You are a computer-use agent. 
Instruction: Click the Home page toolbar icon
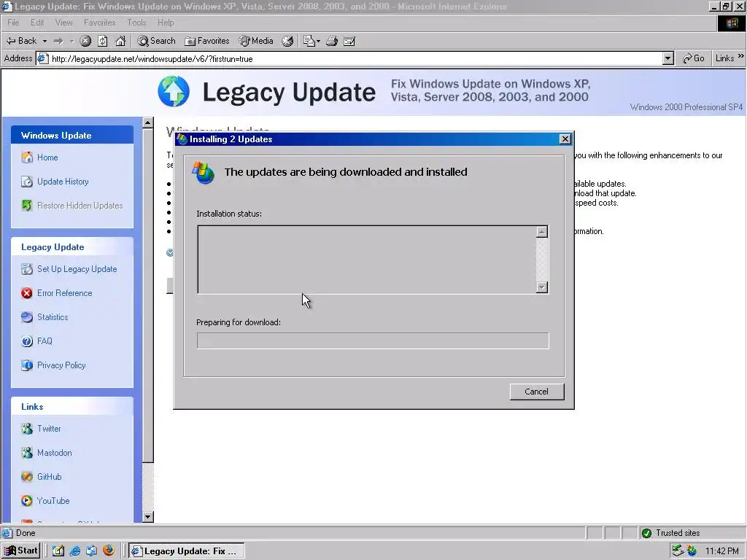click(x=120, y=41)
